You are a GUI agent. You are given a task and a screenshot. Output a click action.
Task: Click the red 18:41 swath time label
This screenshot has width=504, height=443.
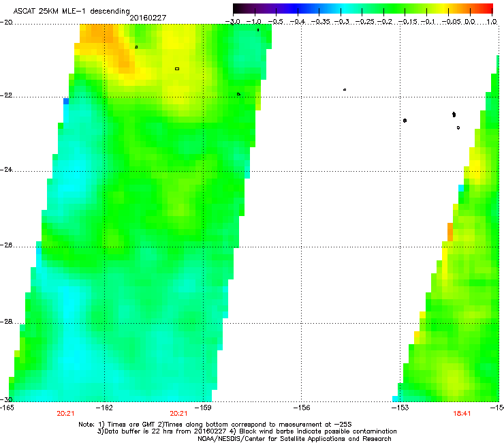[462, 414]
